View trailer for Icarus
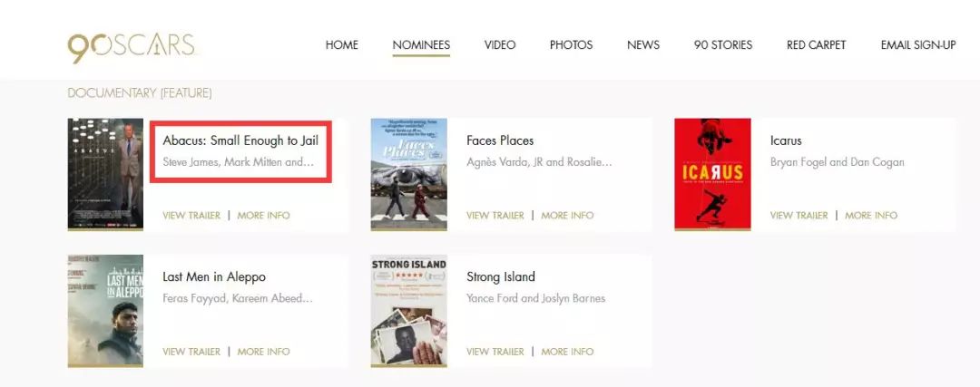980x387 pixels. tap(799, 216)
